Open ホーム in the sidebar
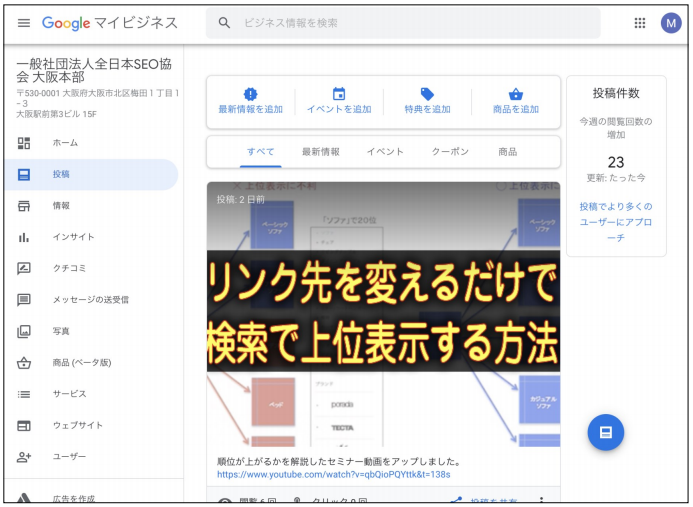This screenshot has width=693, height=507. pos(91,143)
